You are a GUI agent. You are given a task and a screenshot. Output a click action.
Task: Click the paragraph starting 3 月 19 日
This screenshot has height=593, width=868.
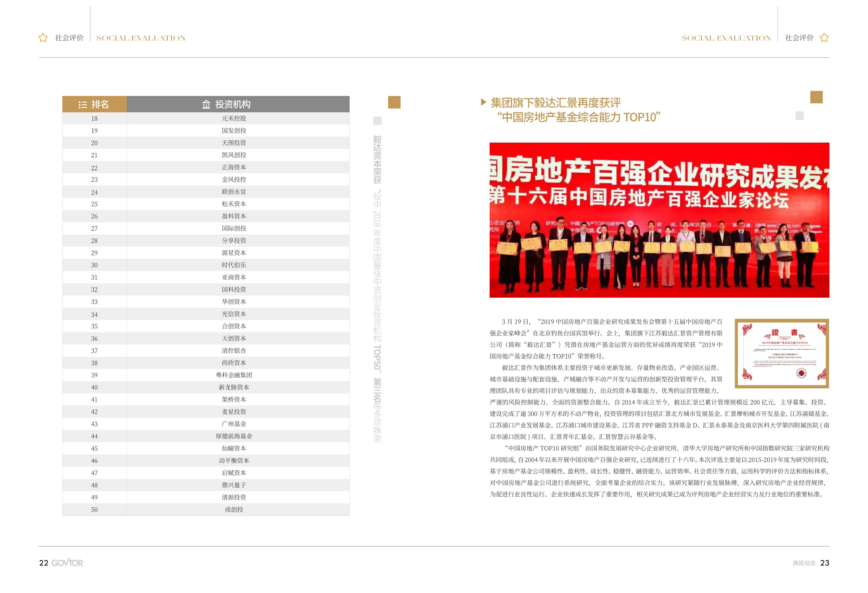[x=606, y=339]
